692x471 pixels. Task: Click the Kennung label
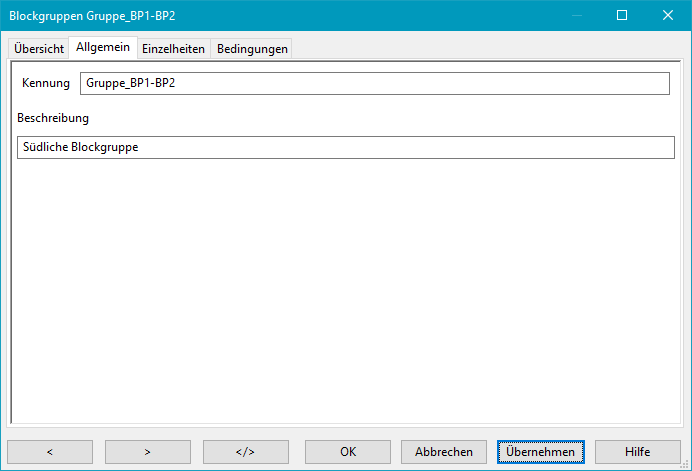tap(46, 83)
